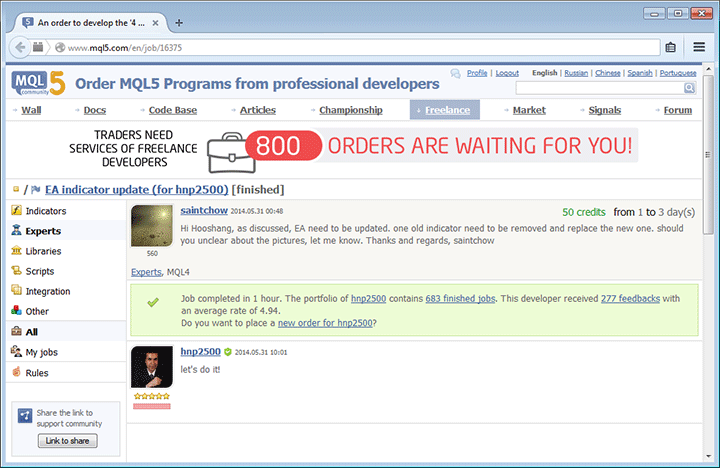Switch language to Russian
720x468 pixels.
click(x=576, y=73)
